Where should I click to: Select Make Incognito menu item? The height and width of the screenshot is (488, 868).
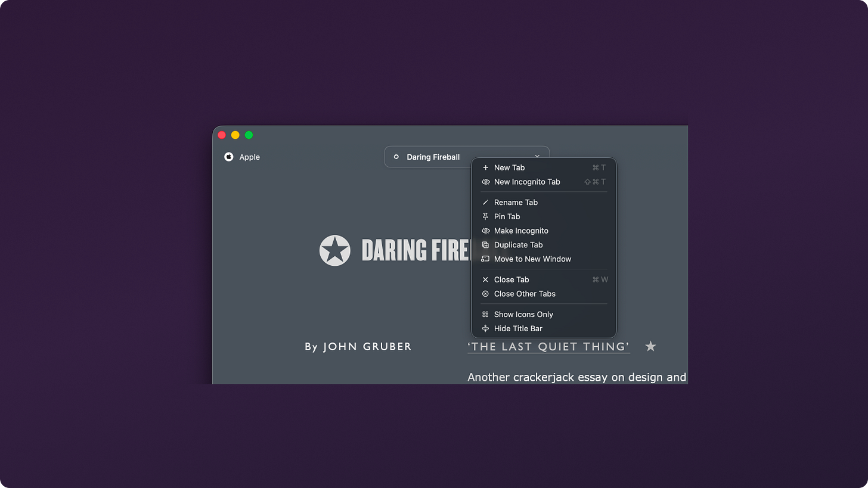click(x=544, y=231)
